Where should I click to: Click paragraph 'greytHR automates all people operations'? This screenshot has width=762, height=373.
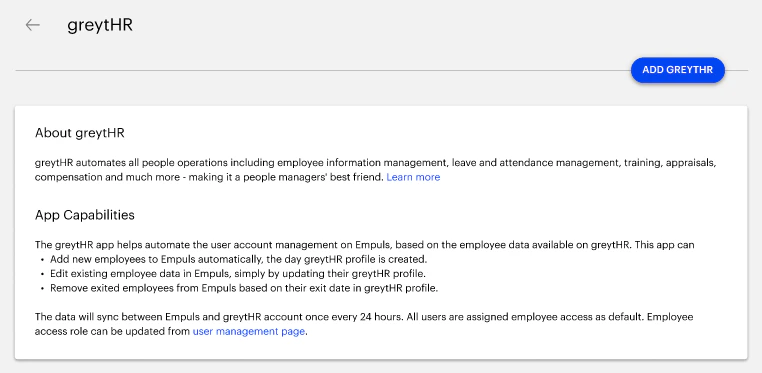[x=376, y=170]
